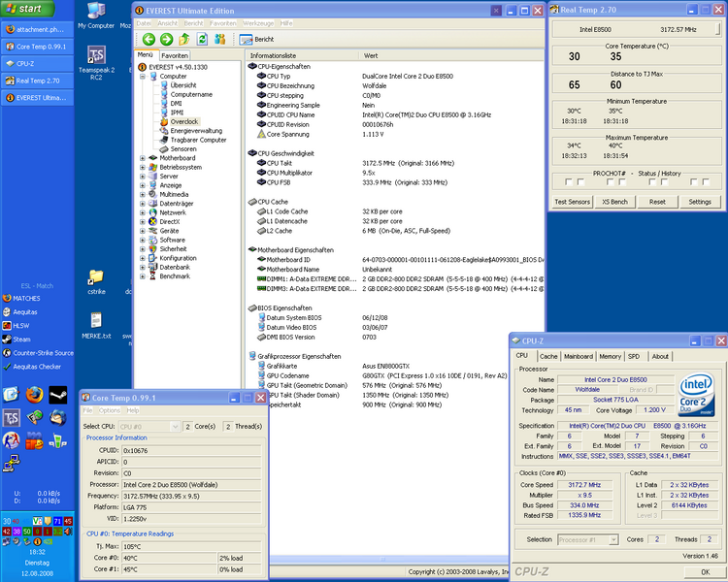This screenshot has height=582, width=728.
Task: Click Show Desktop quick launch icon
Action: coord(11,395)
